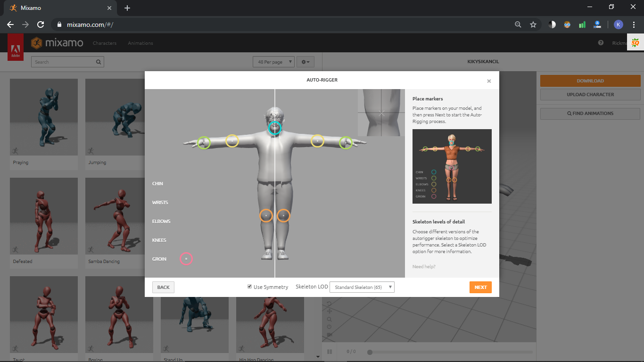Viewport: 644px width, 362px height.
Task: Click the pause button in the animation player
Action: point(330,352)
